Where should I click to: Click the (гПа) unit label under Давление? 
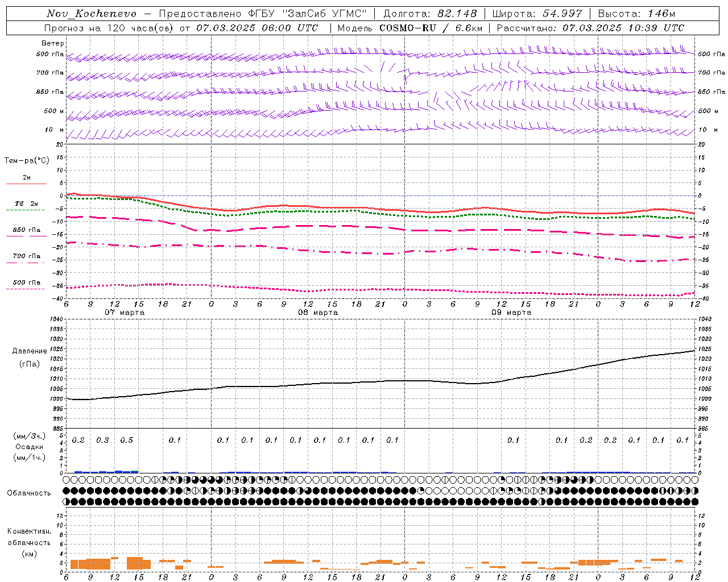pos(30,364)
